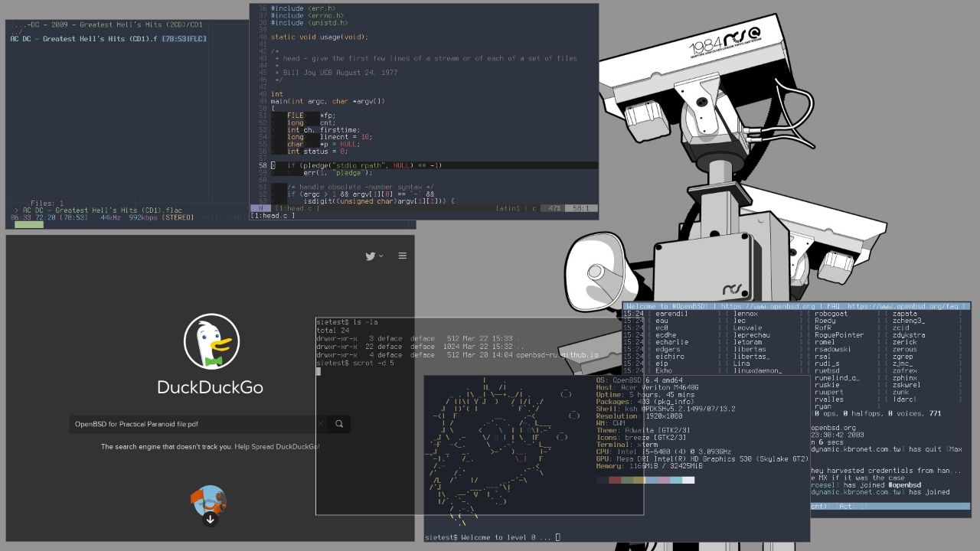Select nick 'earendil' in the IRC names list
This screenshot has height=551, width=980.
pyautogui.click(x=671, y=314)
